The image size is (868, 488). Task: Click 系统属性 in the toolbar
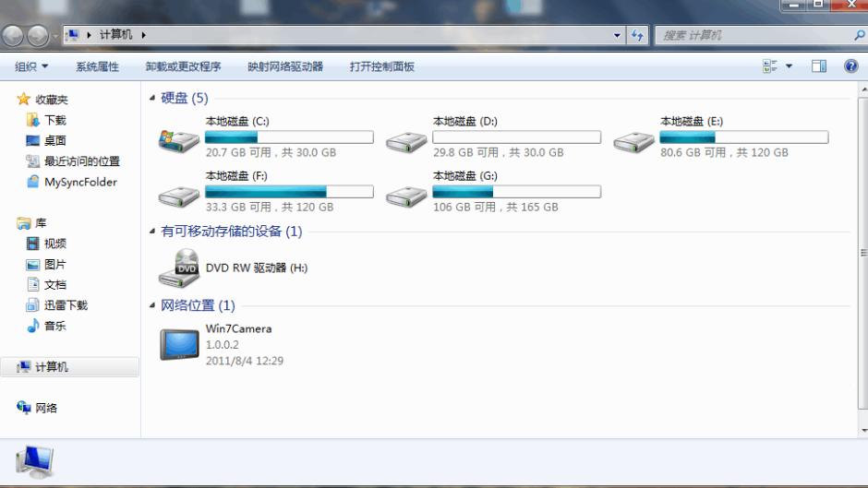(98, 66)
